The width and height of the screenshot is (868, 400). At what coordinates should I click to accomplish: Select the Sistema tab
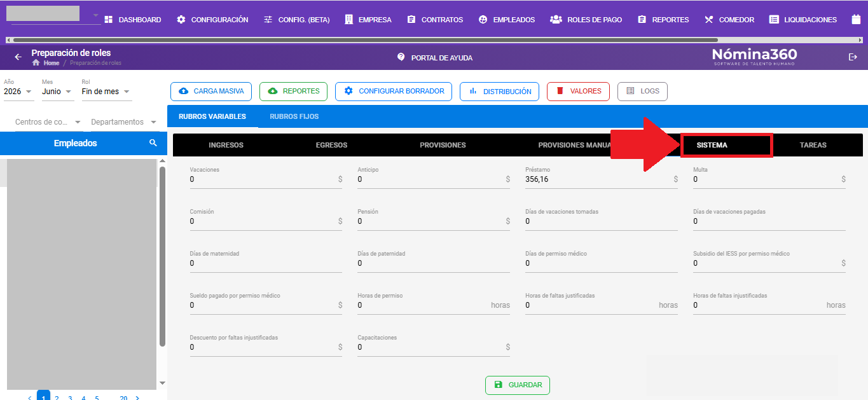click(726, 145)
